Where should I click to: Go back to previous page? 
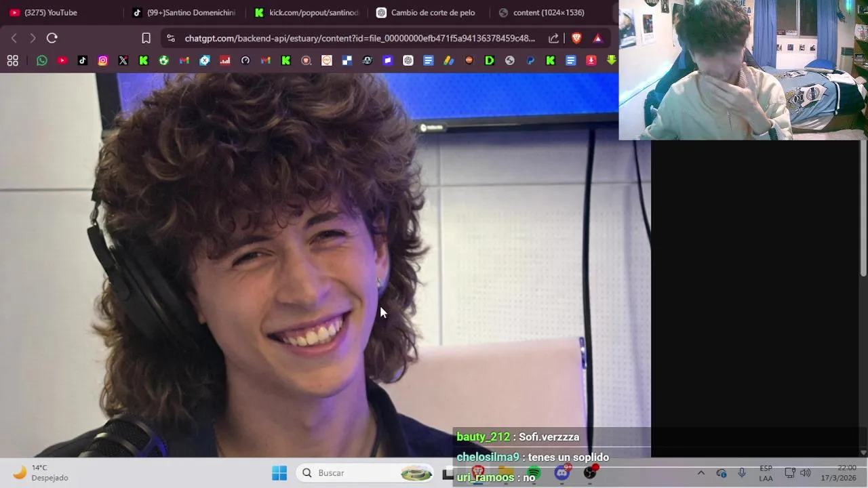click(14, 38)
